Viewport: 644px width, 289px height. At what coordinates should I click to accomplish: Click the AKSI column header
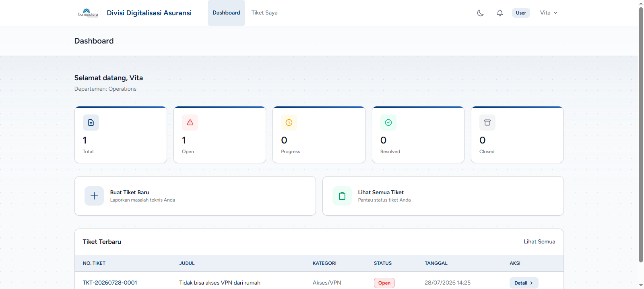pos(515,263)
